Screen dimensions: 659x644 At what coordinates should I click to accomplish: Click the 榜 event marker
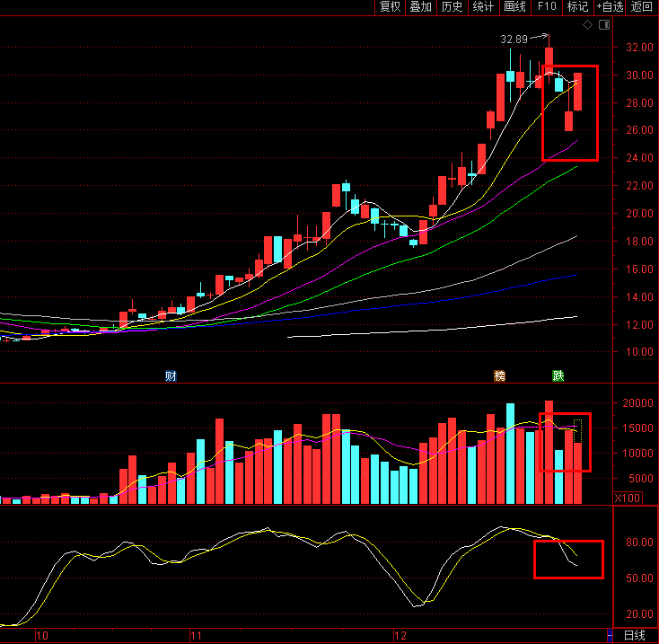[x=499, y=375]
